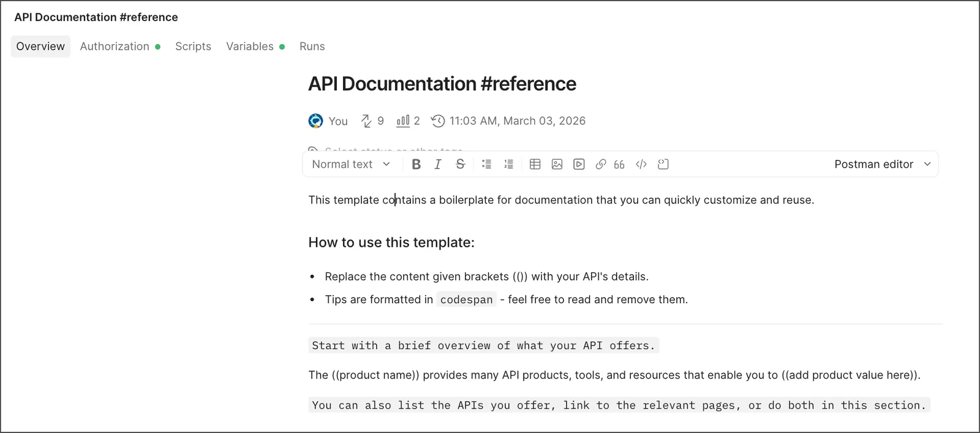Click the codespan inline code text
This screenshot has width=980, height=433.
tap(467, 299)
